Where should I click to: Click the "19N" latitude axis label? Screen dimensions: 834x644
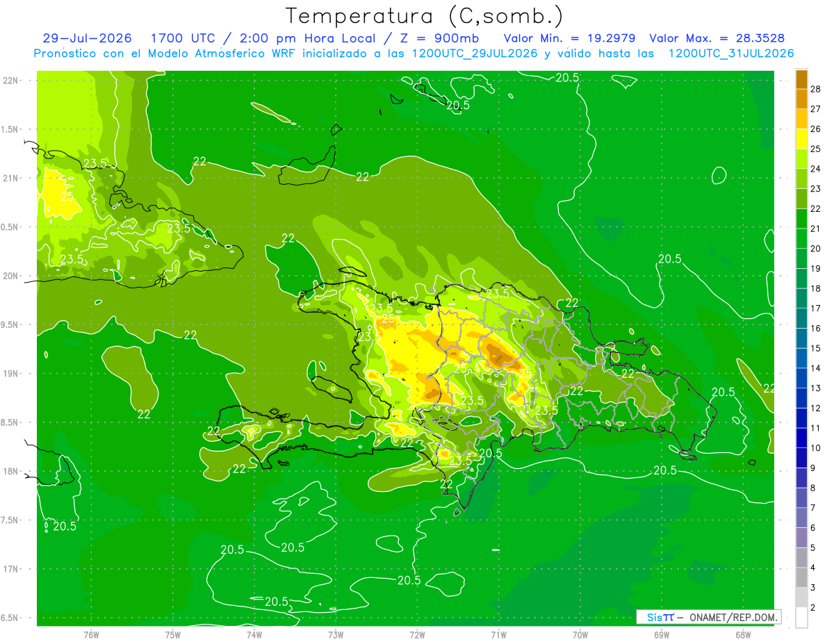10,373
